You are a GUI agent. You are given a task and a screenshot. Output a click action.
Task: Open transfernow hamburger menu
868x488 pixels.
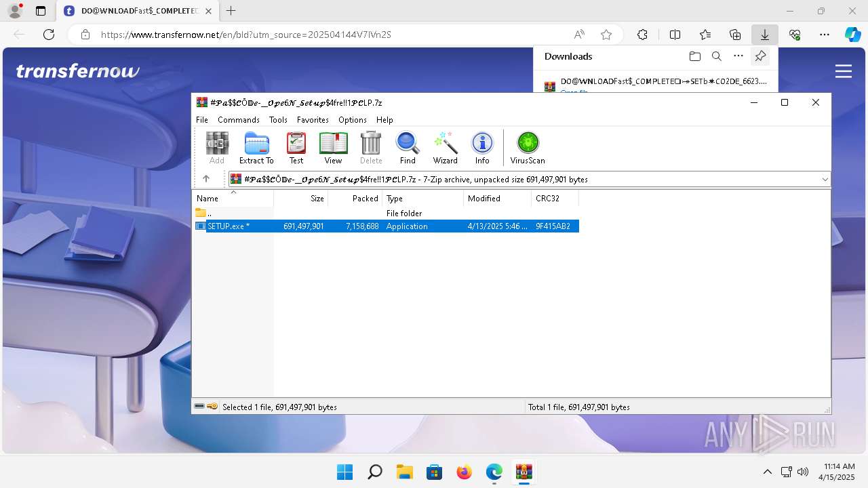844,71
